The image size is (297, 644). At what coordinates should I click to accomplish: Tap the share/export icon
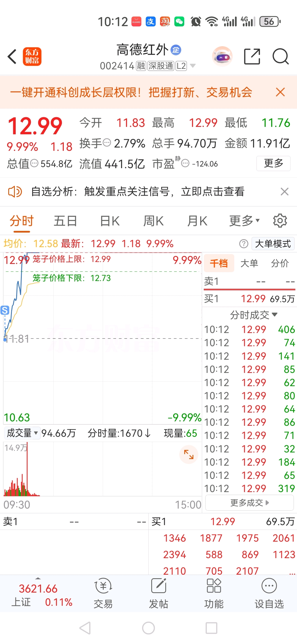[252, 56]
